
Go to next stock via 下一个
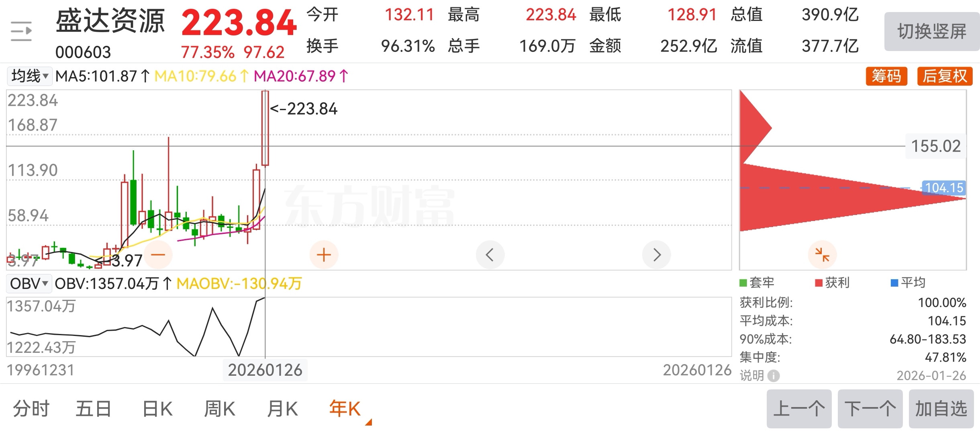tap(870, 409)
